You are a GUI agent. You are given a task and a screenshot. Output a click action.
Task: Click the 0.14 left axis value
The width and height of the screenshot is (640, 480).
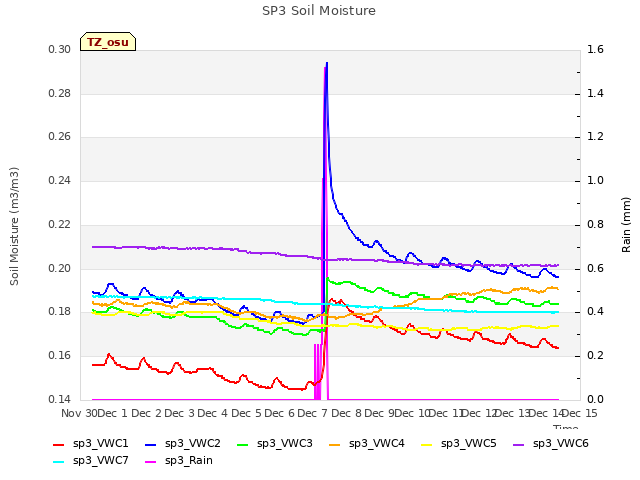pos(59,399)
